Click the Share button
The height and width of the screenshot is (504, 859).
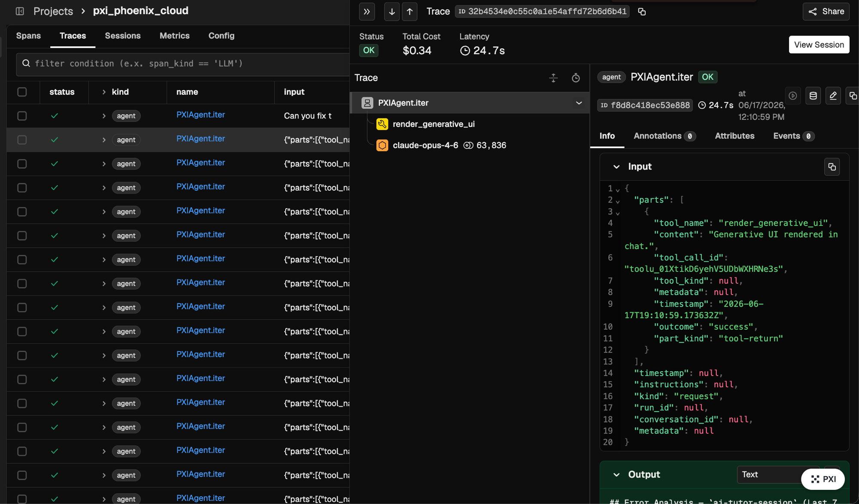tap(826, 12)
